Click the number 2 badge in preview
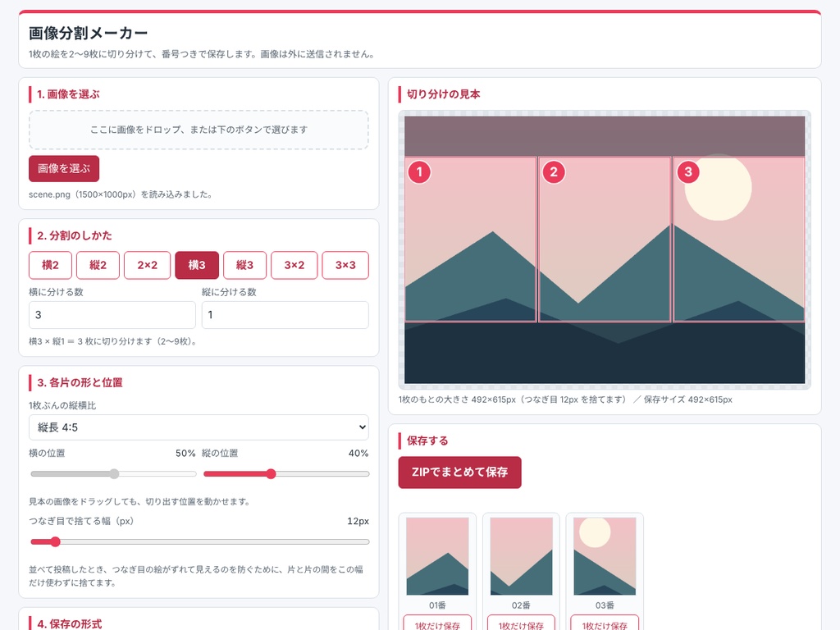840x630 pixels. click(x=554, y=172)
